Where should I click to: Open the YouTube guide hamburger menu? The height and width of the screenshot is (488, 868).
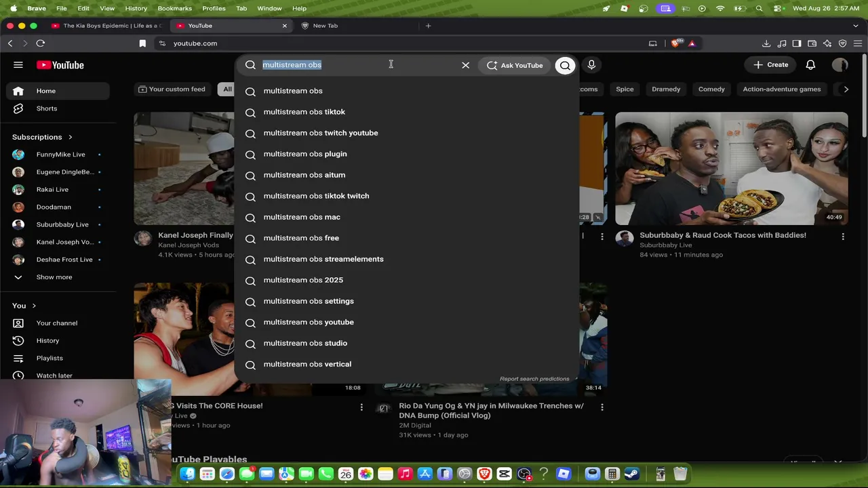click(x=18, y=65)
